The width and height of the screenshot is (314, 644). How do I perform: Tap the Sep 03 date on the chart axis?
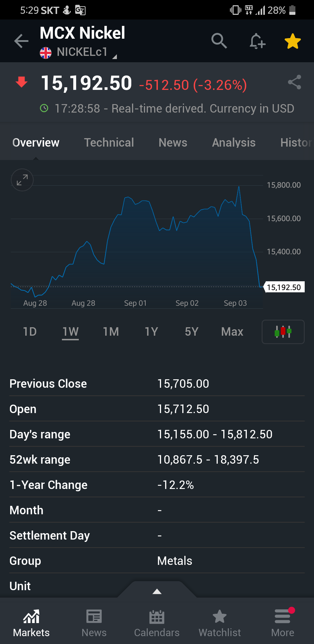pos(235,303)
